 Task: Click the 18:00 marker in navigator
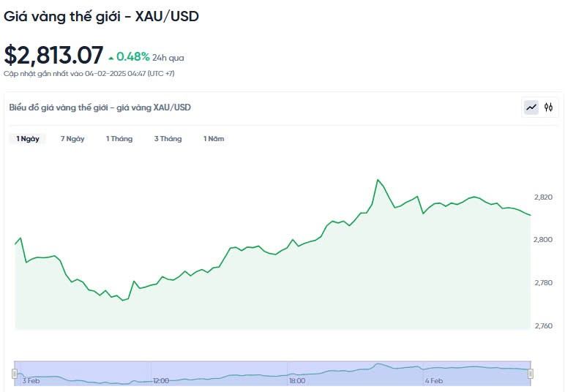click(x=297, y=380)
